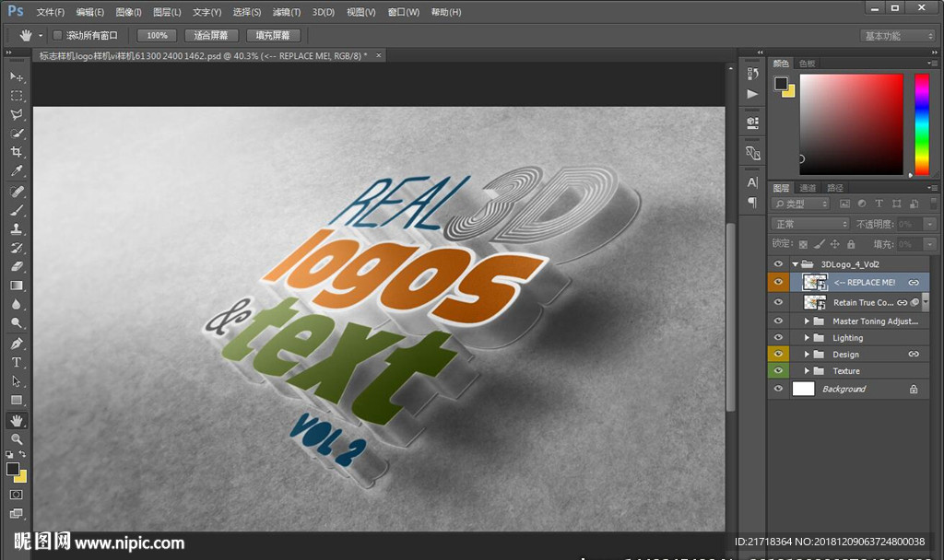Select the Zoom tool

(x=17, y=438)
